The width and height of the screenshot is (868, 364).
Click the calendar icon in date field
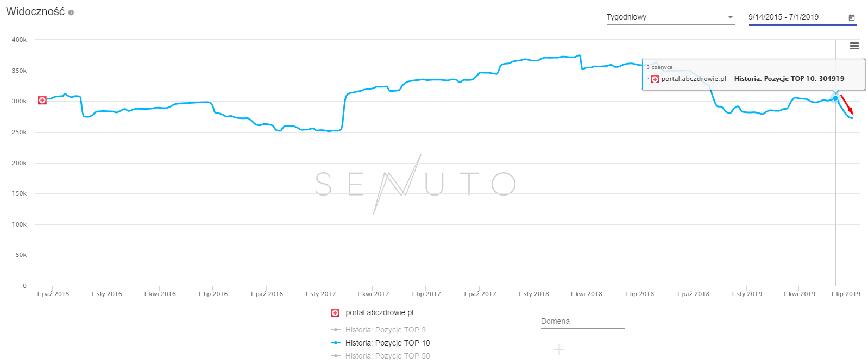(x=852, y=17)
